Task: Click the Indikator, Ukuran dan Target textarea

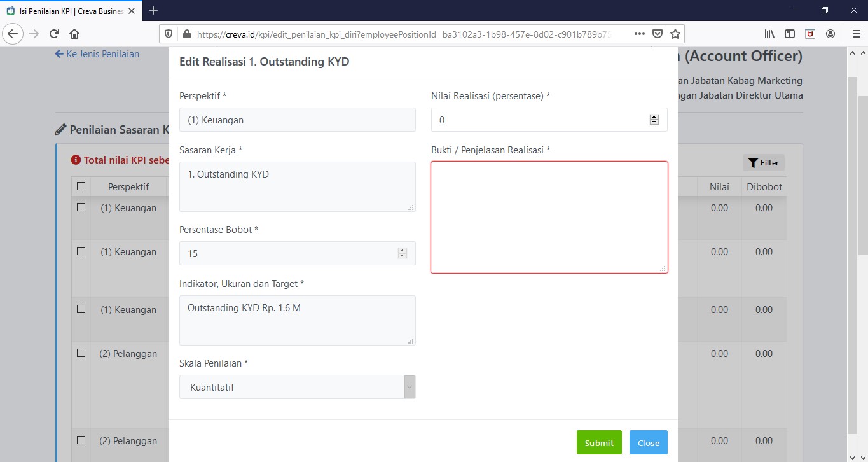Action: tap(298, 320)
